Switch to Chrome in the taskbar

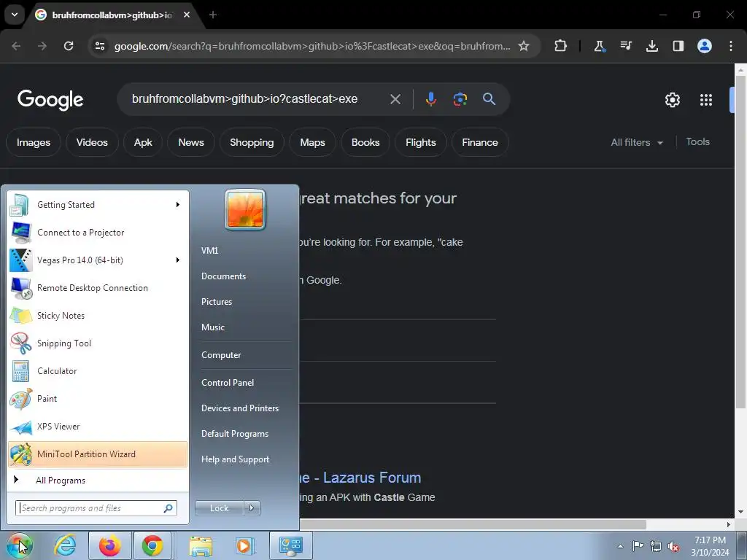[x=152, y=545]
